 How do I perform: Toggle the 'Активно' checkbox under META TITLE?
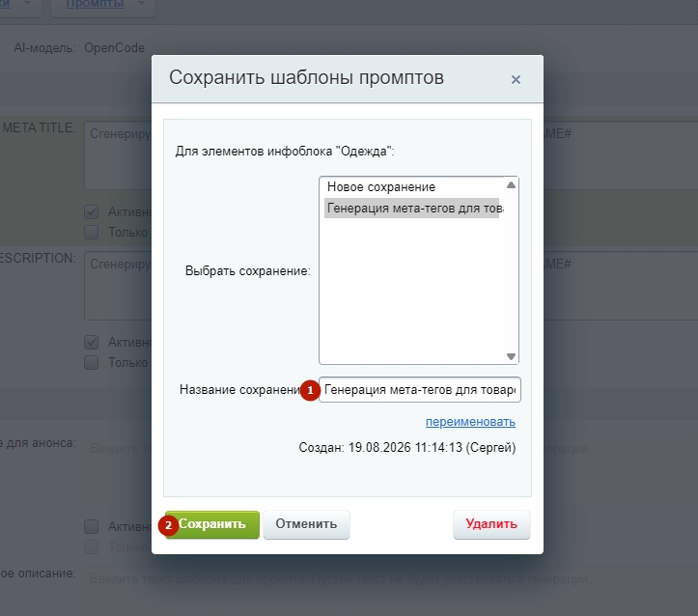coord(92,211)
